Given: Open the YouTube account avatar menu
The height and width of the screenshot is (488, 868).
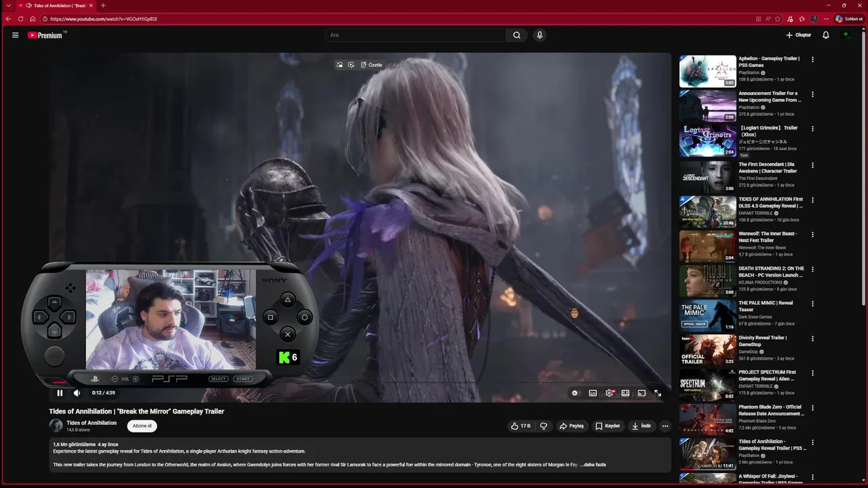Looking at the screenshot, I should pos(846,35).
